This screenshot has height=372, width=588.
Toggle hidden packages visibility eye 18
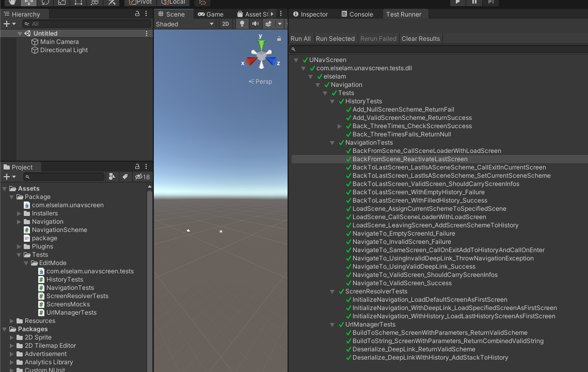(142, 177)
